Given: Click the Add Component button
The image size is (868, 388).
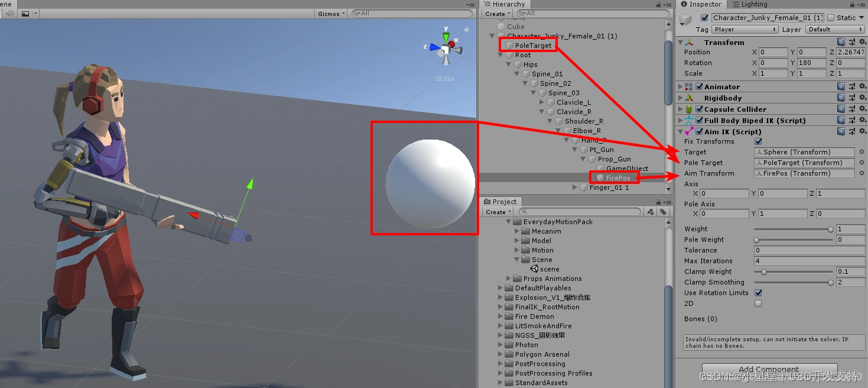Looking at the screenshot, I should point(769,369).
